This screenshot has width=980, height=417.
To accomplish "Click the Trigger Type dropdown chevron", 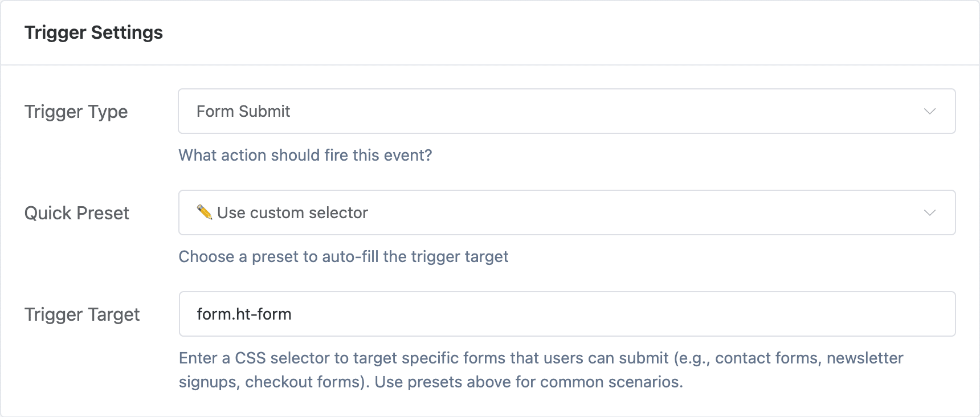I will click(x=929, y=111).
